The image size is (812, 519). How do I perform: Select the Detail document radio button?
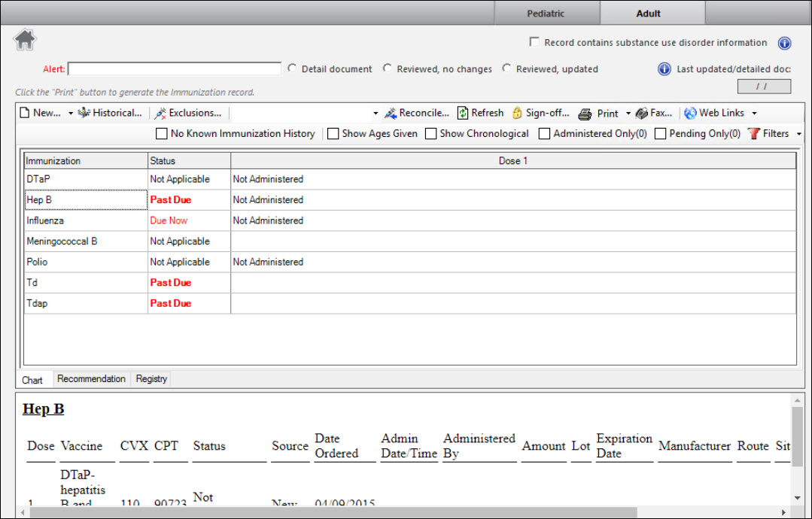pyautogui.click(x=292, y=68)
